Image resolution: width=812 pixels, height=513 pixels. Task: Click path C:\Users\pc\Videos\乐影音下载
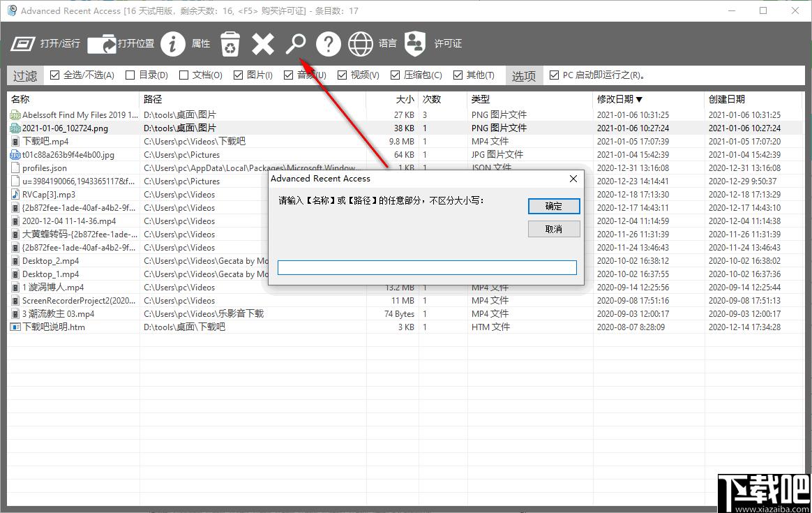tap(204, 314)
